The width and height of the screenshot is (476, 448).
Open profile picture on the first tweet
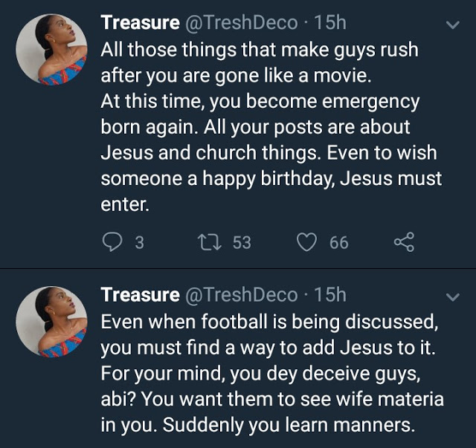pos(51,49)
